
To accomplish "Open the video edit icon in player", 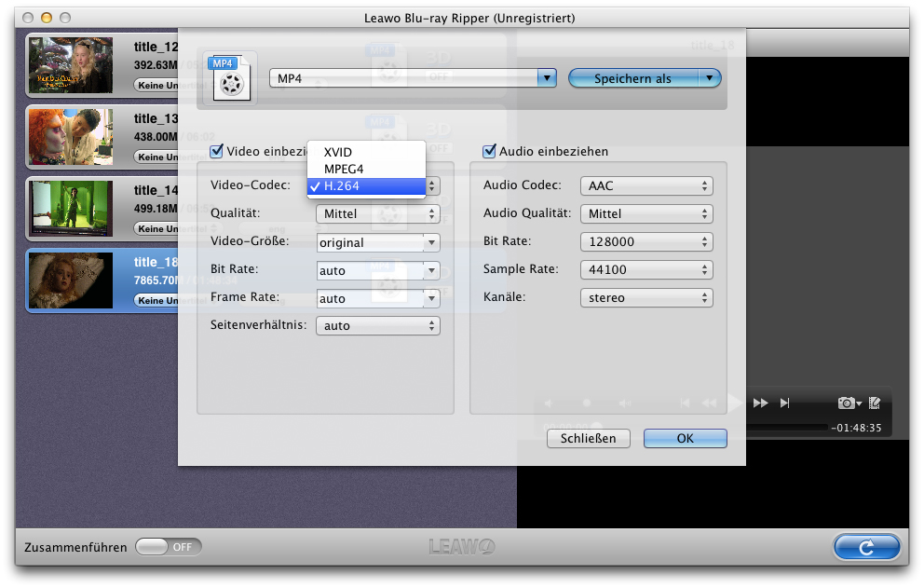I will coord(875,403).
